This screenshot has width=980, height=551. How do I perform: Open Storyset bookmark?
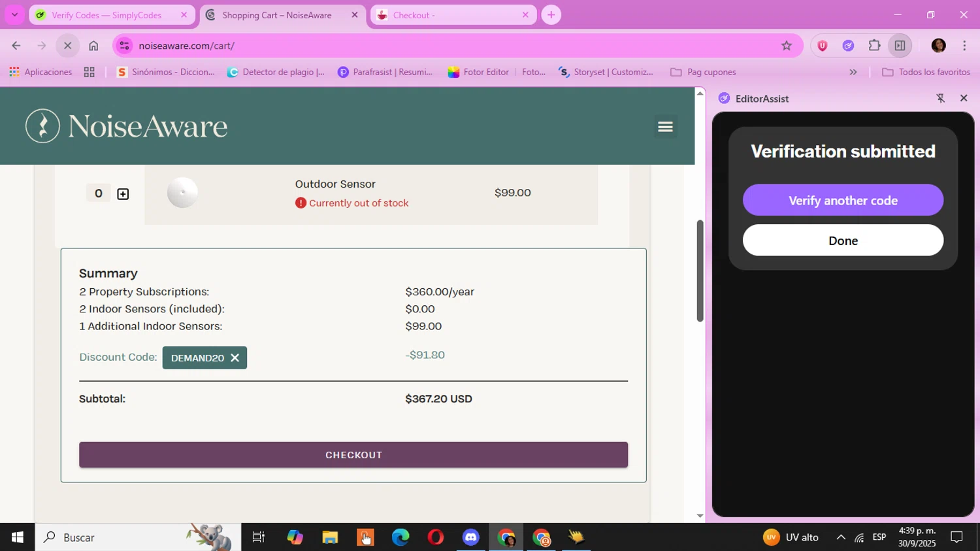(606, 72)
